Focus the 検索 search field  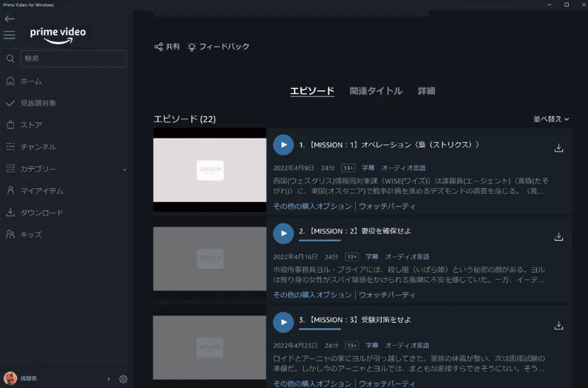(73, 58)
